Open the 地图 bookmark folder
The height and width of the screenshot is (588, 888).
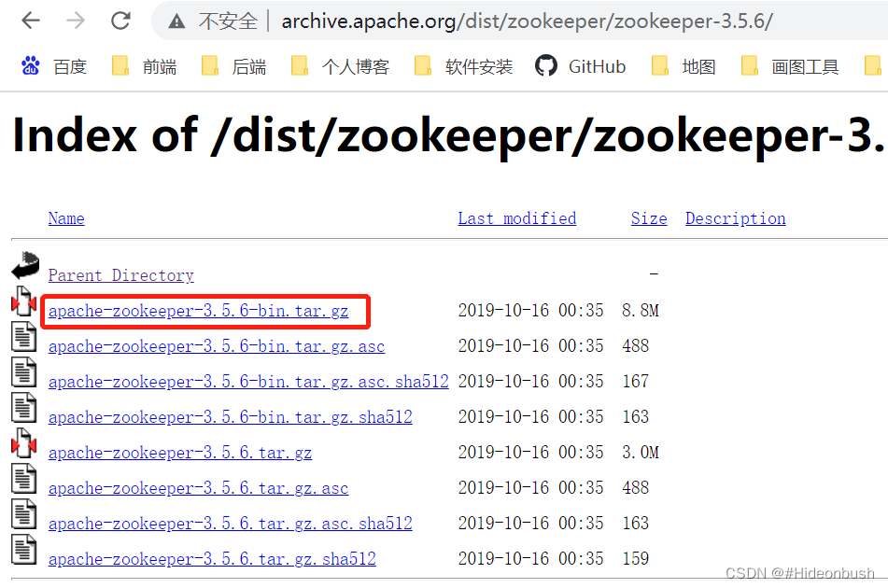(x=683, y=66)
